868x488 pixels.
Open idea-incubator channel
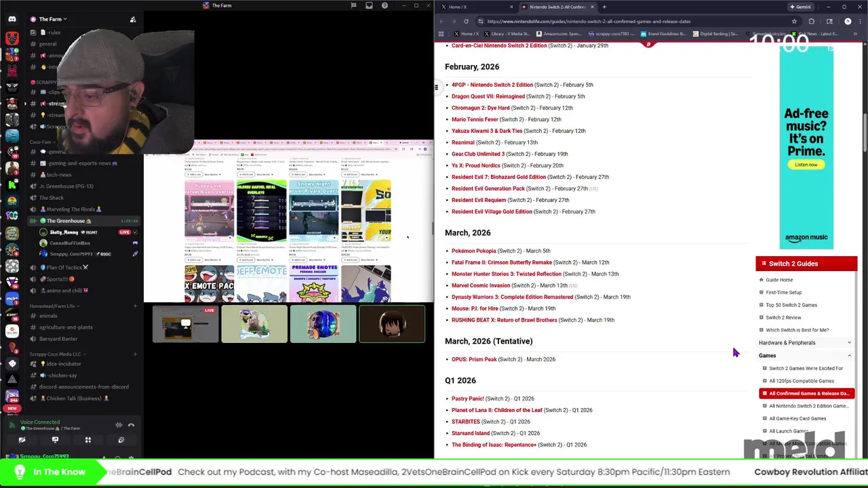click(x=60, y=363)
